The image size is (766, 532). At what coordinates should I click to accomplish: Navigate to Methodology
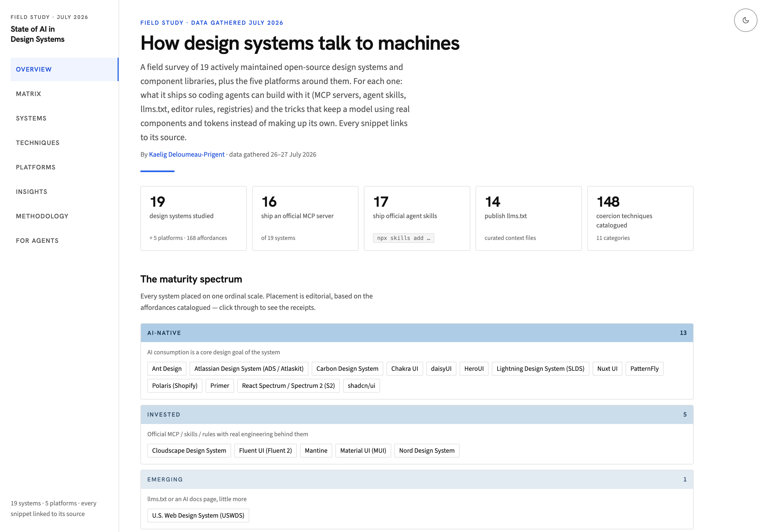[65, 216]
